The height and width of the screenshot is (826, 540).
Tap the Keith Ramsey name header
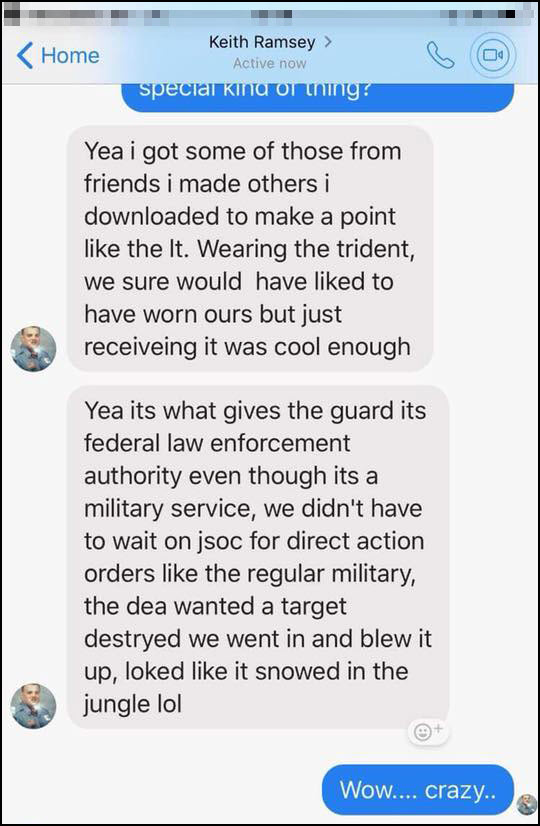tap(262, 42)
